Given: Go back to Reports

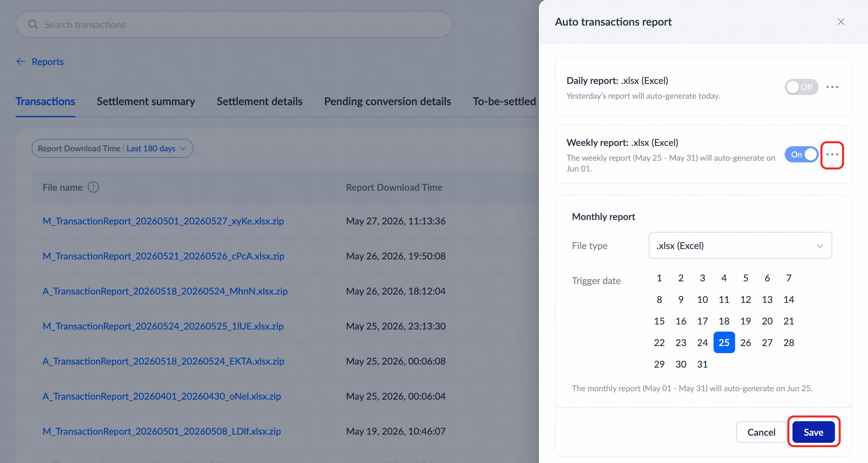Looking at the screenshot, I should tap(48, 62).
